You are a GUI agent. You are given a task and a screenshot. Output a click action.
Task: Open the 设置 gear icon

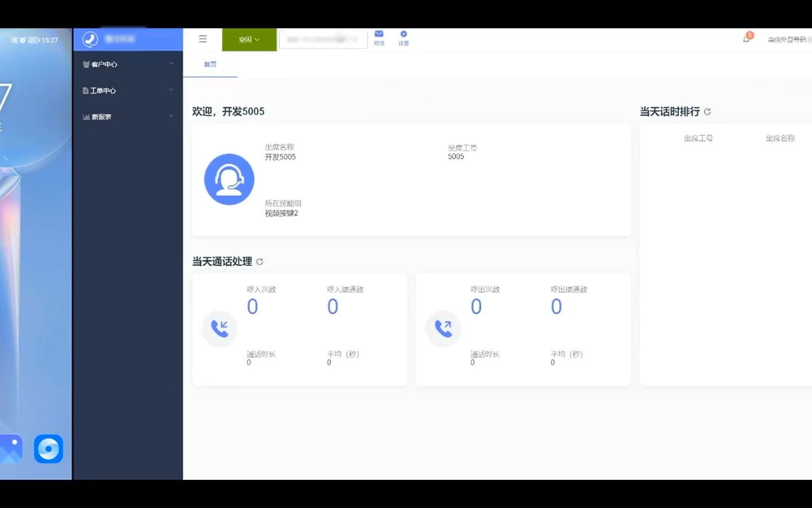(x=404, y=38)
